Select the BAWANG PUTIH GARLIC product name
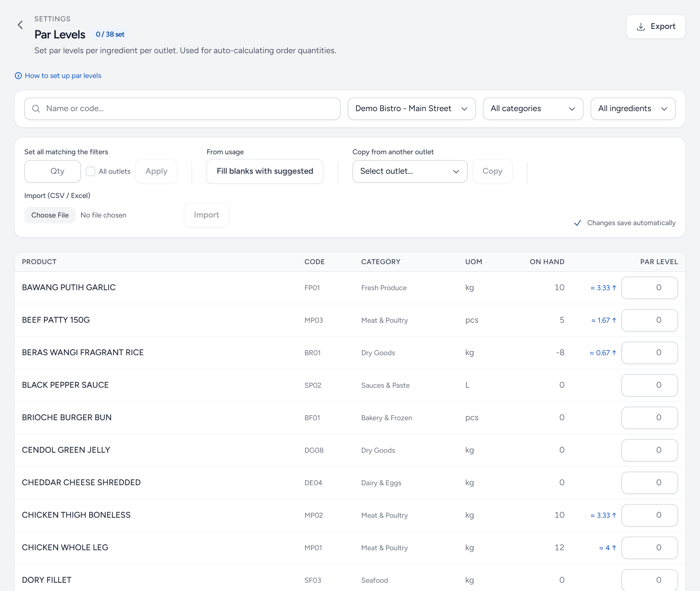700x591 pixels. click(x=69, y=288)
